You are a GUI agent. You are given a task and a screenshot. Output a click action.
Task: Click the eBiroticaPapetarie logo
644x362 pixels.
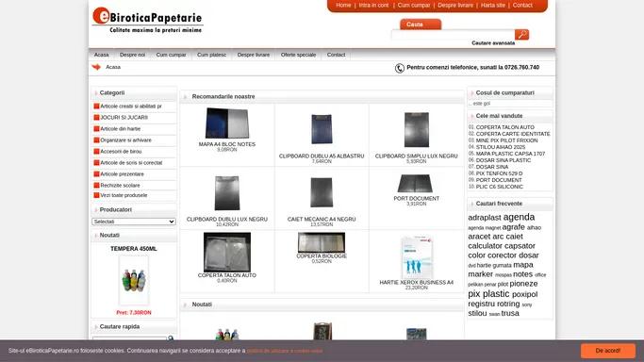[147, 21]
